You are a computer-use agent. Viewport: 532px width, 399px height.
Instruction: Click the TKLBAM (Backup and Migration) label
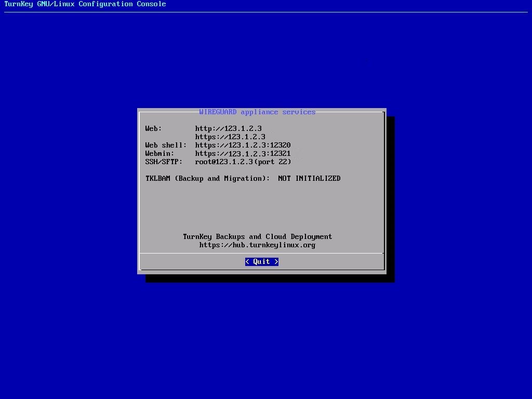click(208, 179)
